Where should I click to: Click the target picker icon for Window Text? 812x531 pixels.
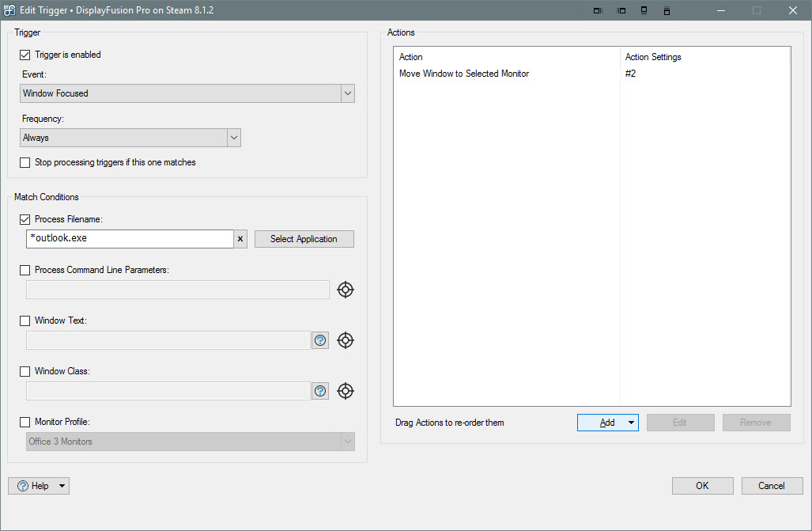(345, 340)
